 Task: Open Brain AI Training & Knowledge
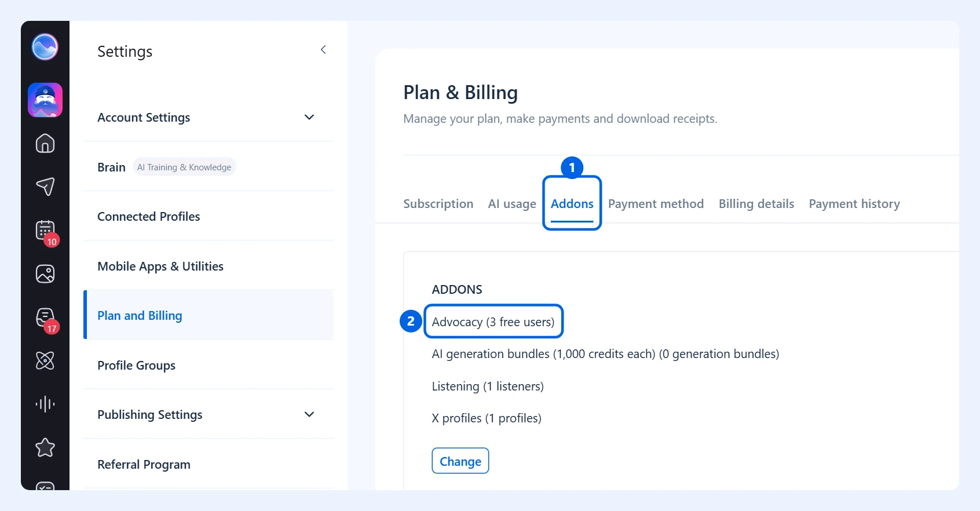(x=209, y=167)
